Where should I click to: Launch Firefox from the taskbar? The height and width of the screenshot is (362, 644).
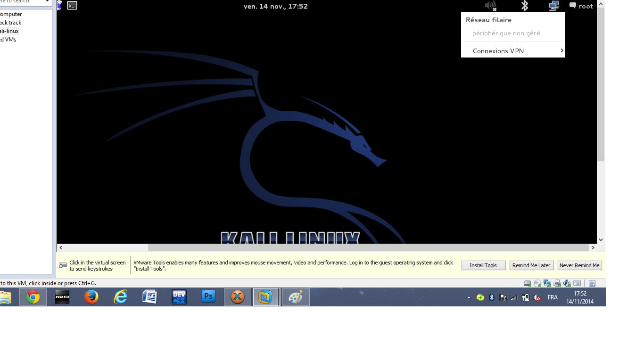coord(91,297)
